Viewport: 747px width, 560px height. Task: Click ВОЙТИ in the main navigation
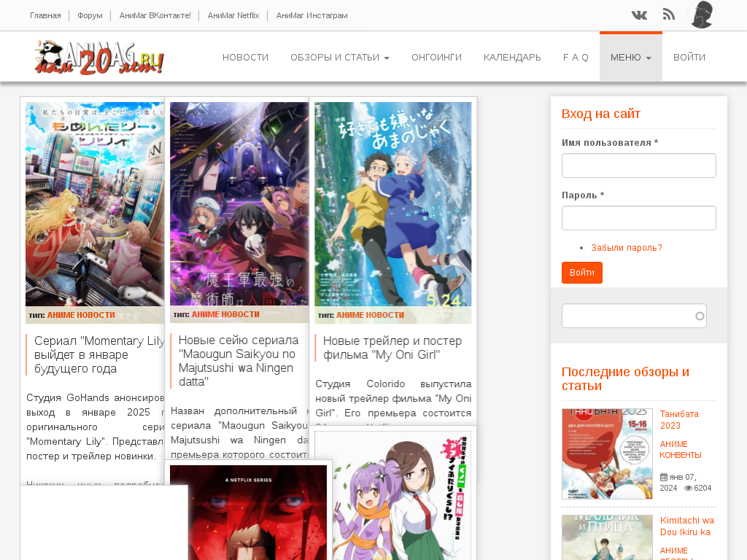(689, 57)
